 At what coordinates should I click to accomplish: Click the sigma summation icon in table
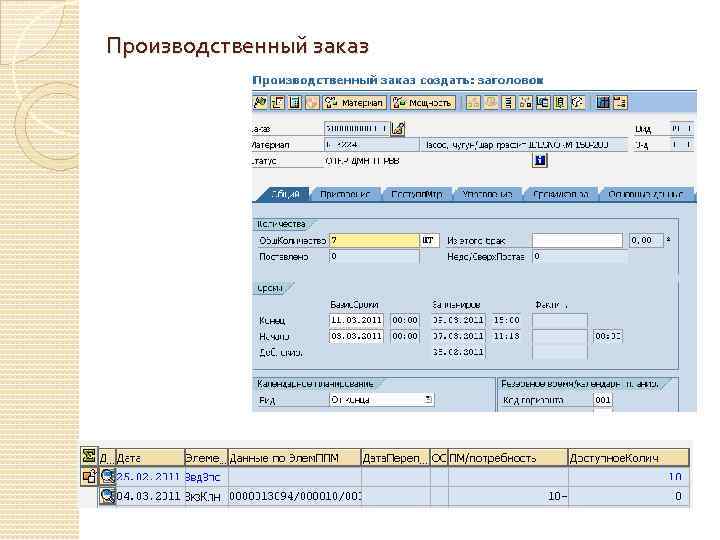click(x=89, y=456)
